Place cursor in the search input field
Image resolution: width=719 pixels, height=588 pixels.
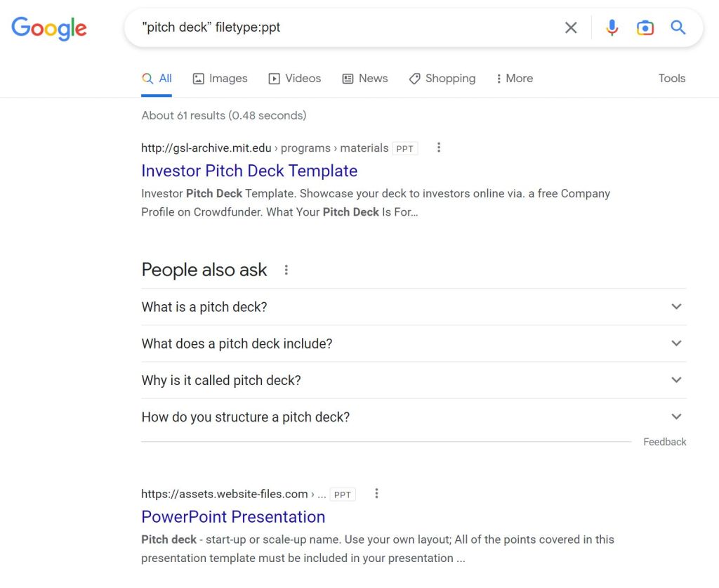[x=316, y=27]
